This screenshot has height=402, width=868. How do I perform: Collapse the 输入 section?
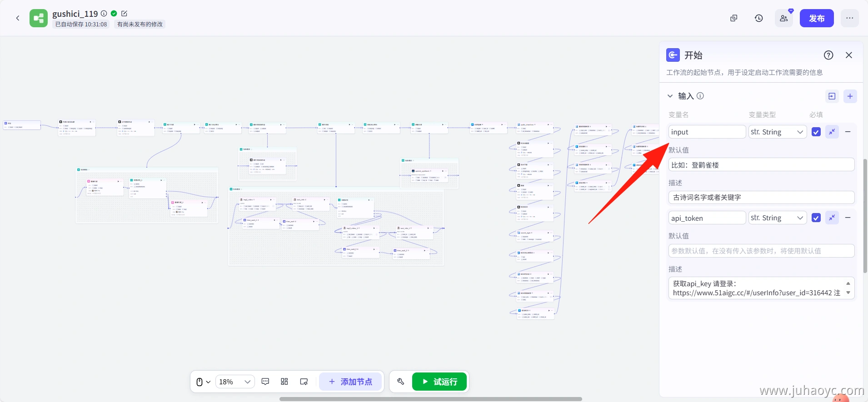pyautogui.click(x=670, y=96)
